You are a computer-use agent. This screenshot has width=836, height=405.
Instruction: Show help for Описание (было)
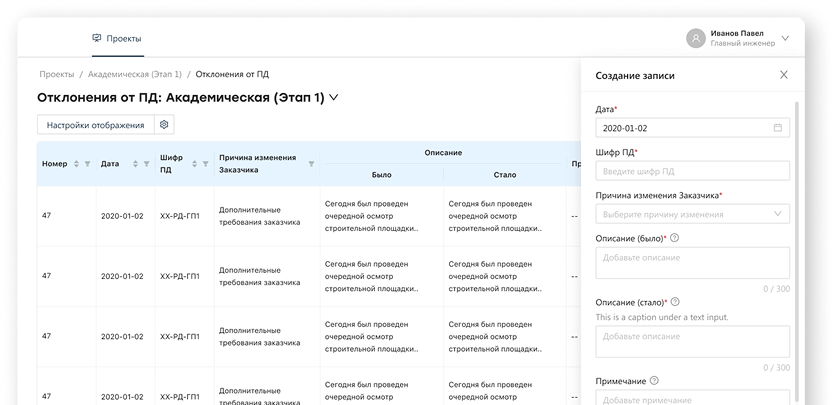click(x=675, y=237)
